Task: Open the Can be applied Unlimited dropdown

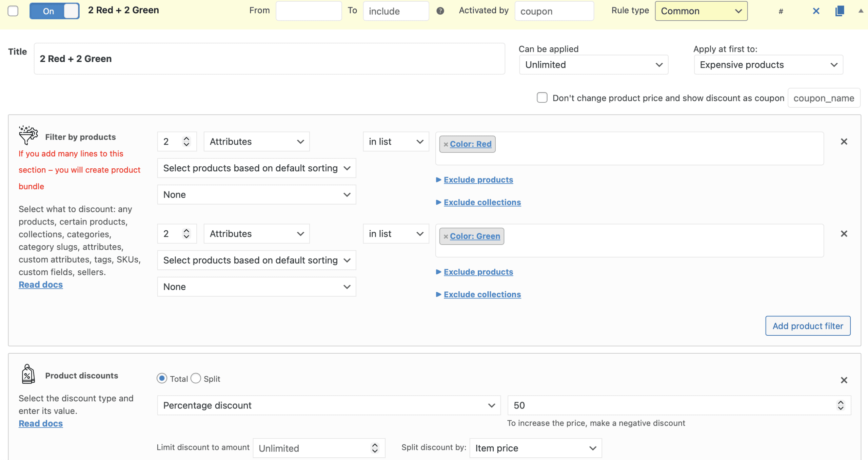Action: (593, 65)
